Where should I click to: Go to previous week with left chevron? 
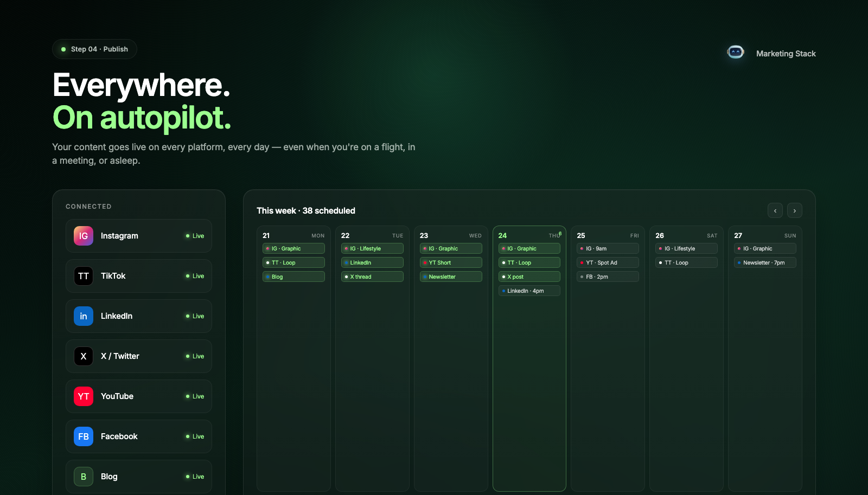tap(775, 210)
